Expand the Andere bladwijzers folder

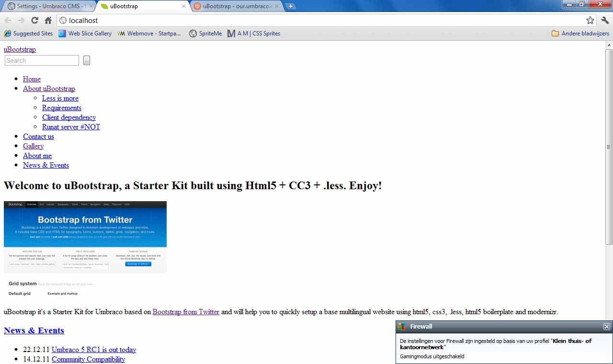pyautogui.click(x=580, y=34)
